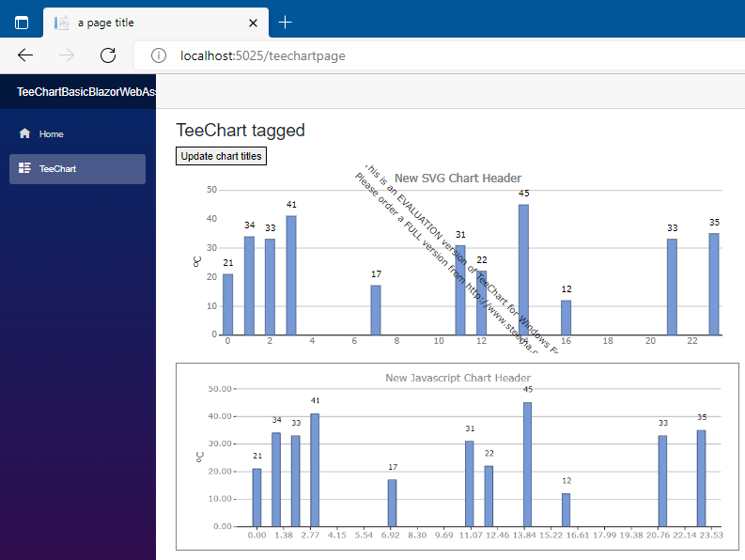Click SVG chart bar labeled 21
745x560 pixels.
click(228, 304)
